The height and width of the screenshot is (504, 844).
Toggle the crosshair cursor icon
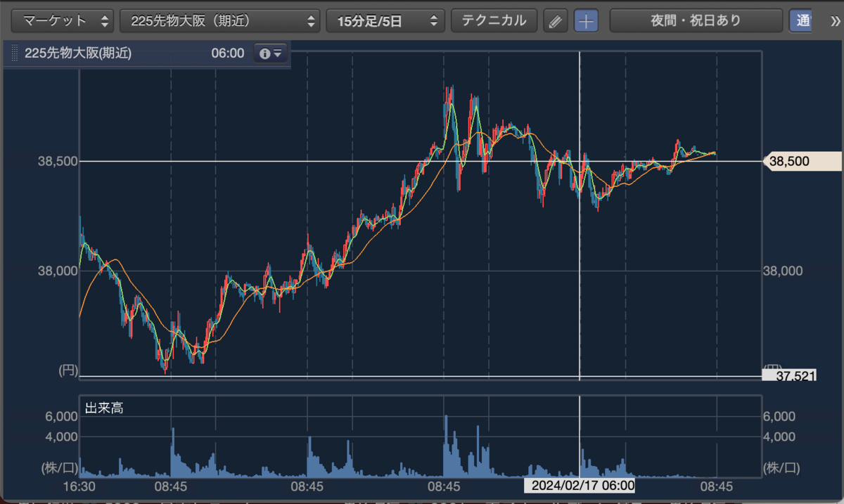[586, 21]
